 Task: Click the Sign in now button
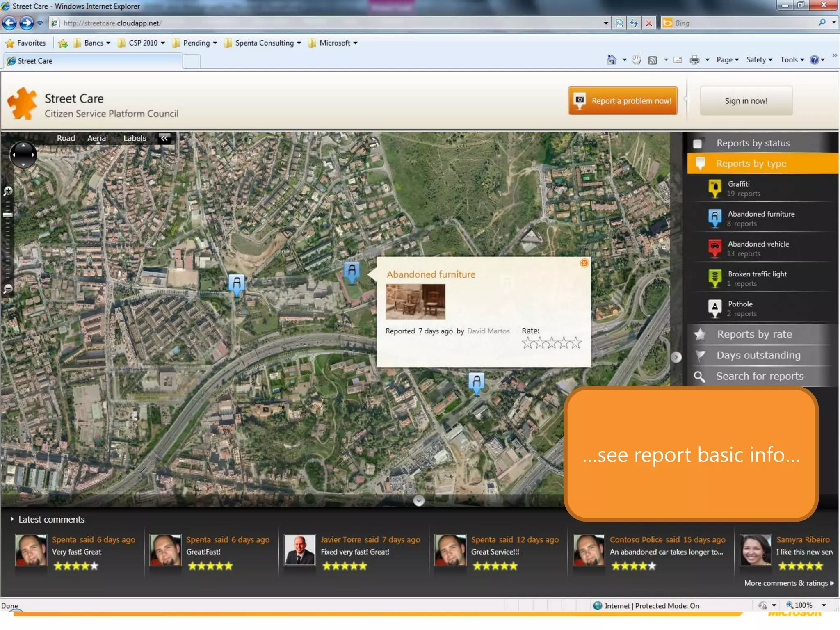(x=746, y=100)
